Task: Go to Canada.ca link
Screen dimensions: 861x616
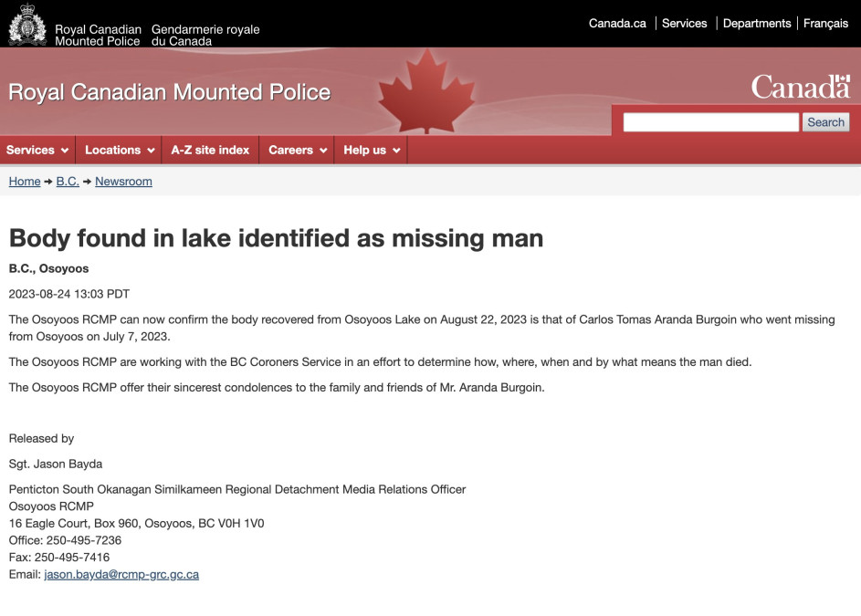Action: 617,24
